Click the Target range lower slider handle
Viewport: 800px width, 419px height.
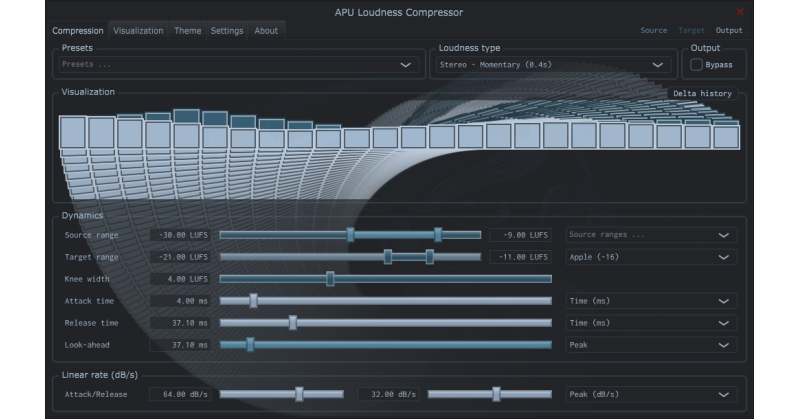pyautogui.click(x=388, y=257)
